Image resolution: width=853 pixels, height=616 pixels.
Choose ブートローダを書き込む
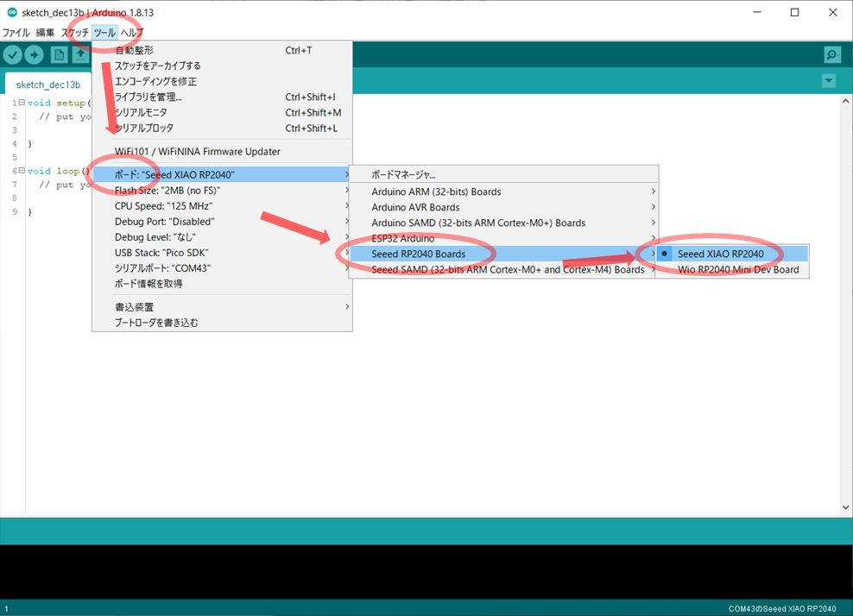222,323
